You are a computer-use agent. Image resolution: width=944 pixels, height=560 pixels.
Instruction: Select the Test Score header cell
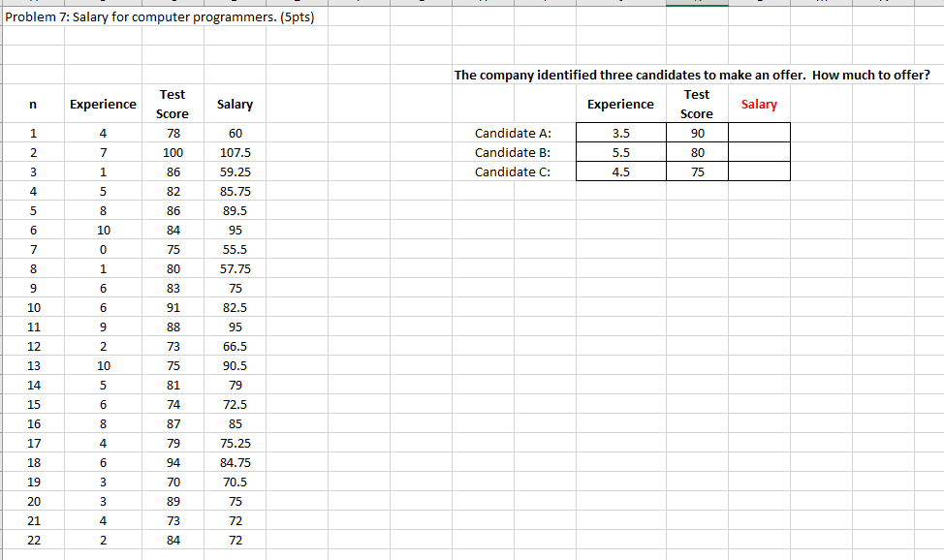tap(173, 104)
